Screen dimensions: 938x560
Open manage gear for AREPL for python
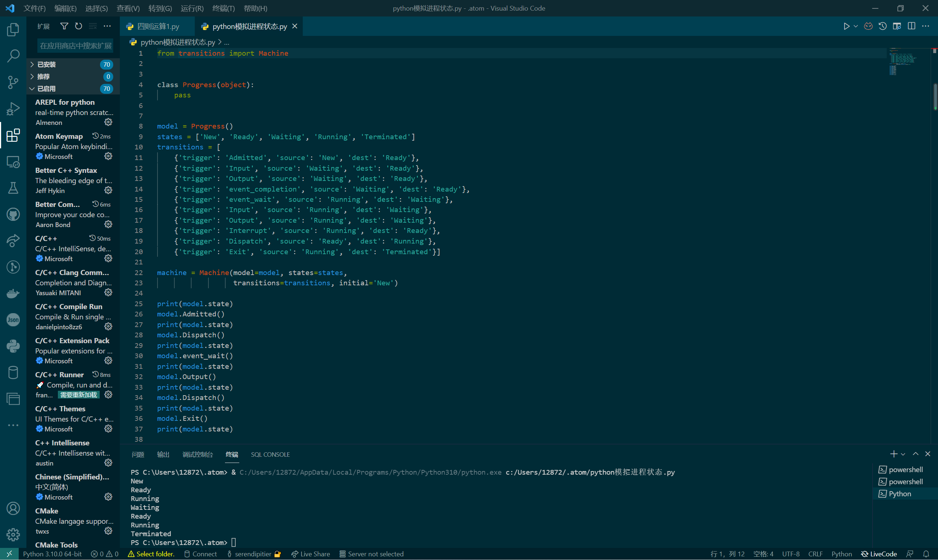[x=108, y=122]
